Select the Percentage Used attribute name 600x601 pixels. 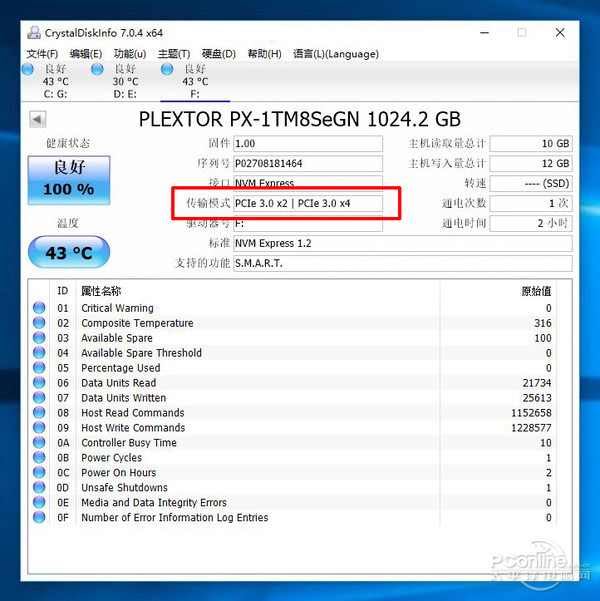click(121, 368)
